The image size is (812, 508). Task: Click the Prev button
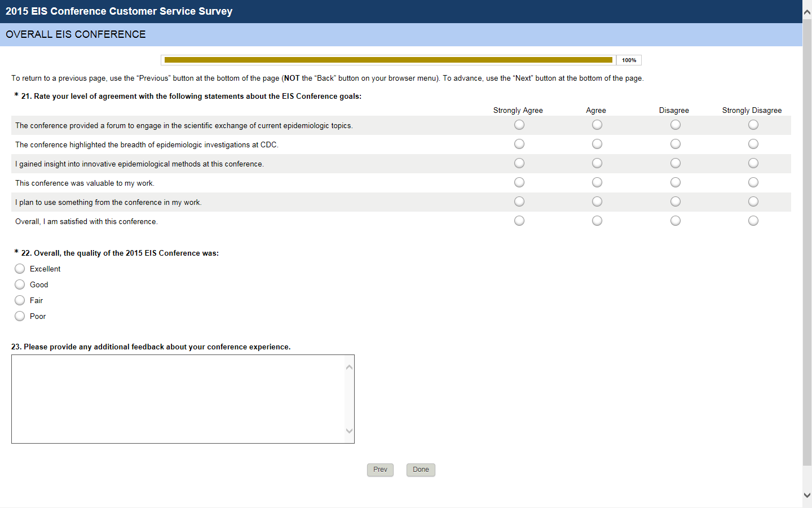[380, 470]
